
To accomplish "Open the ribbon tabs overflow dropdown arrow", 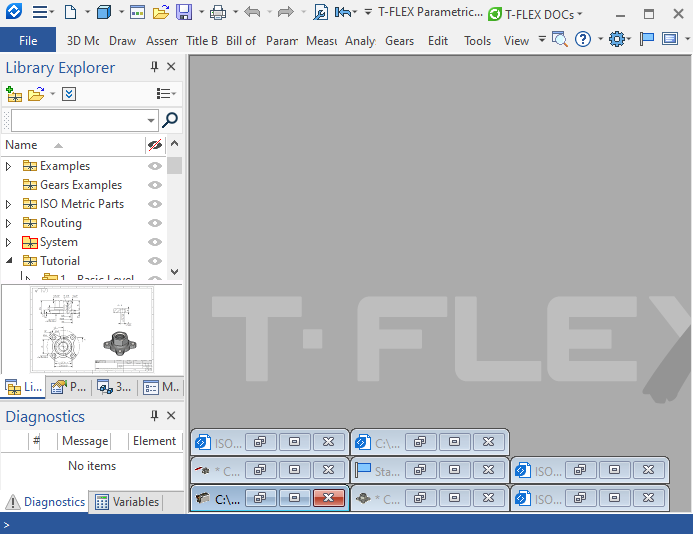I will (x=542, y=40).
